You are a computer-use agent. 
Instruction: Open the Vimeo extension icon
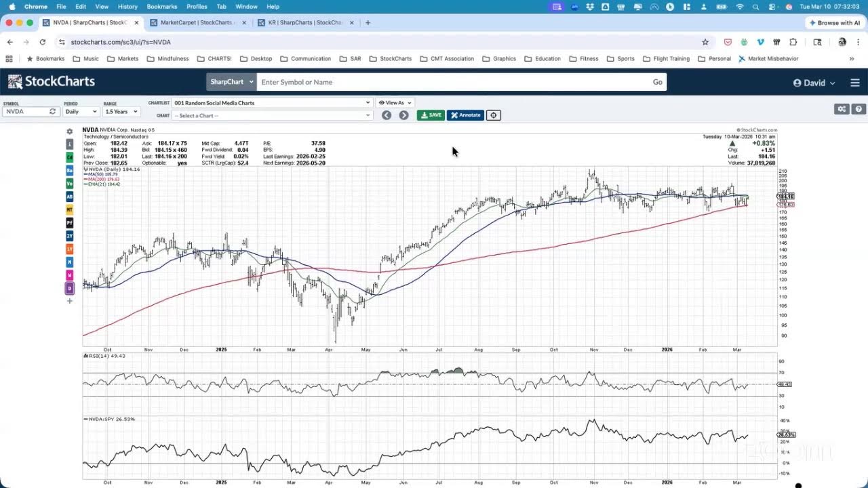760,42
